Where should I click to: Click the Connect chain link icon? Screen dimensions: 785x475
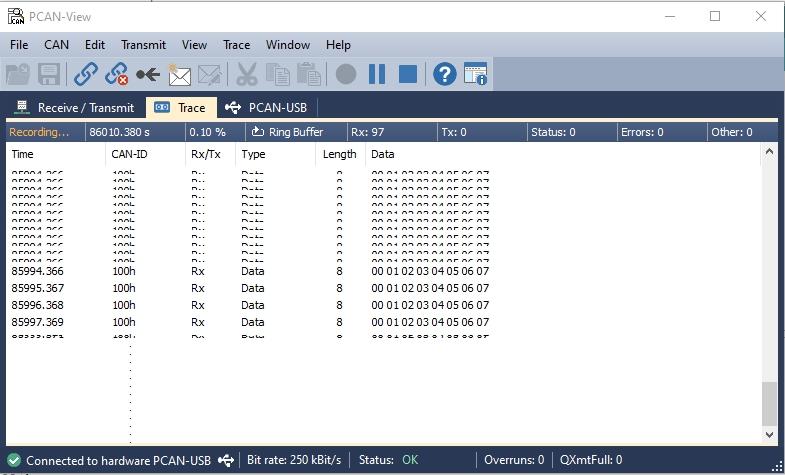pyautogui.click(x=86, y=75)
